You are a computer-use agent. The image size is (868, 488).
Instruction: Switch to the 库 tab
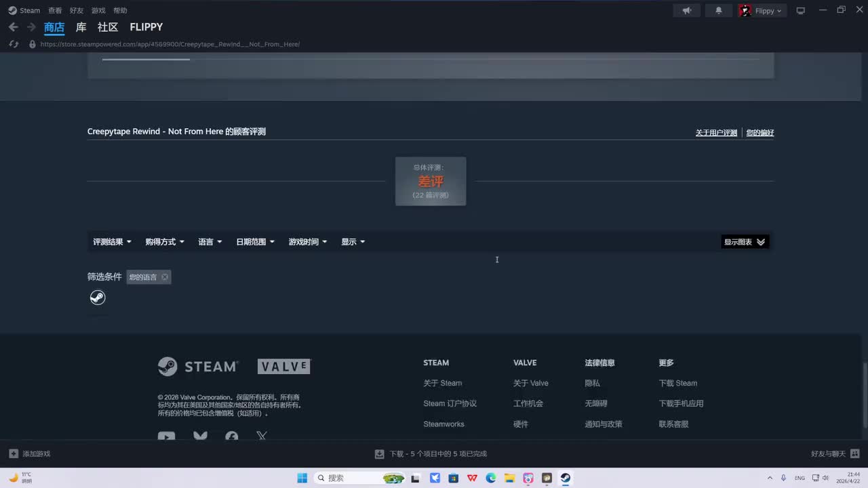tap(81, 27)
